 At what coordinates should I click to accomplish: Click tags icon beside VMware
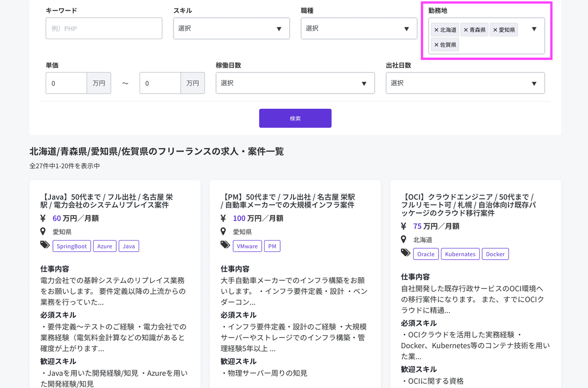click(225, 245)
